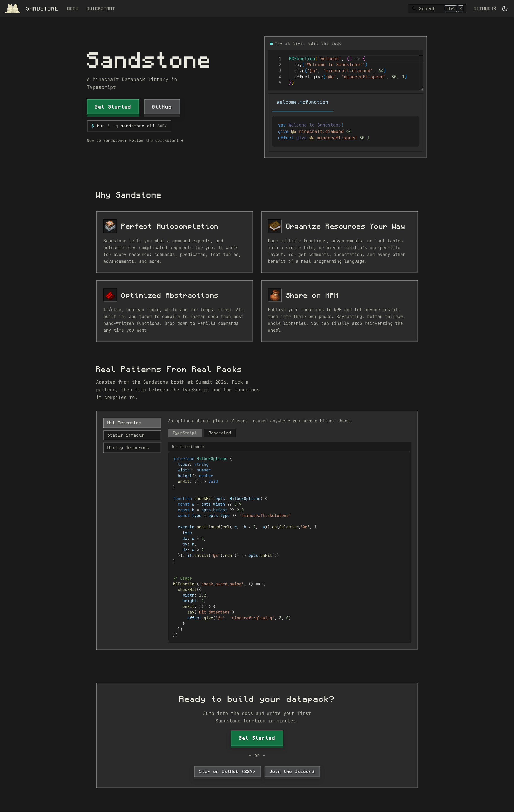Select the Mixing Resources pattern

click(132, 448)
